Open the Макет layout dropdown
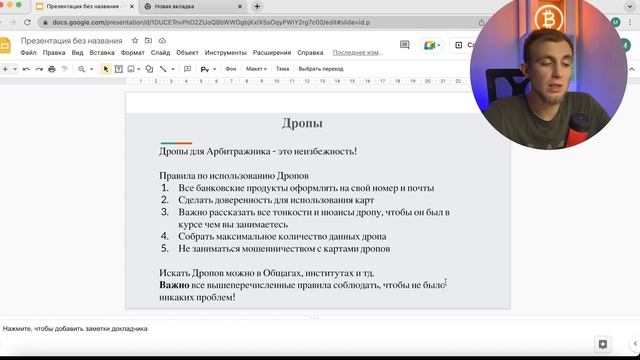The image size is (640, 360). (x=256, y=69)
